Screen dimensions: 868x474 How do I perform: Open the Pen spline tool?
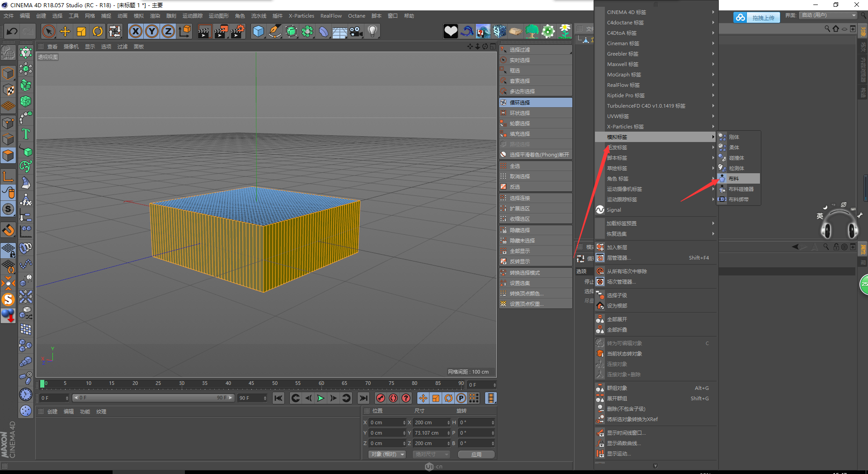click(274, 32)
